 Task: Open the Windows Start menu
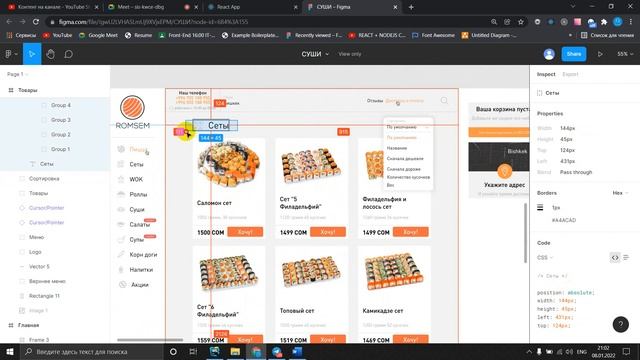tap(9, 351)
